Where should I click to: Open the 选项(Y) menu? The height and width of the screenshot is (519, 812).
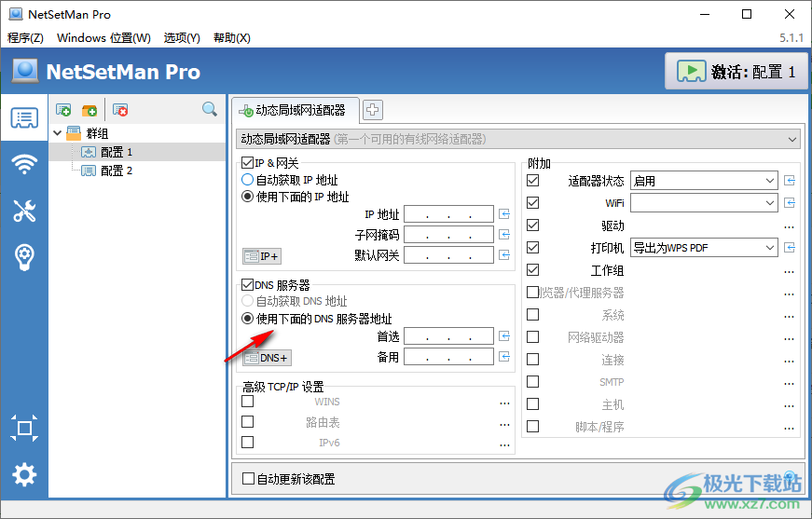[182, 38]
